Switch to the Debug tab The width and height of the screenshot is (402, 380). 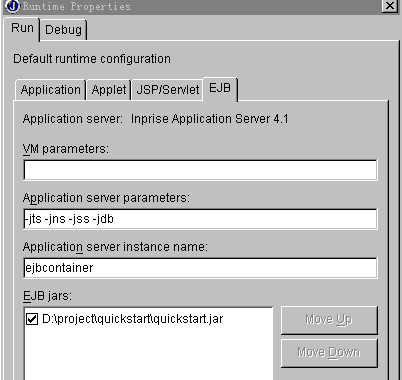point(63,30)
